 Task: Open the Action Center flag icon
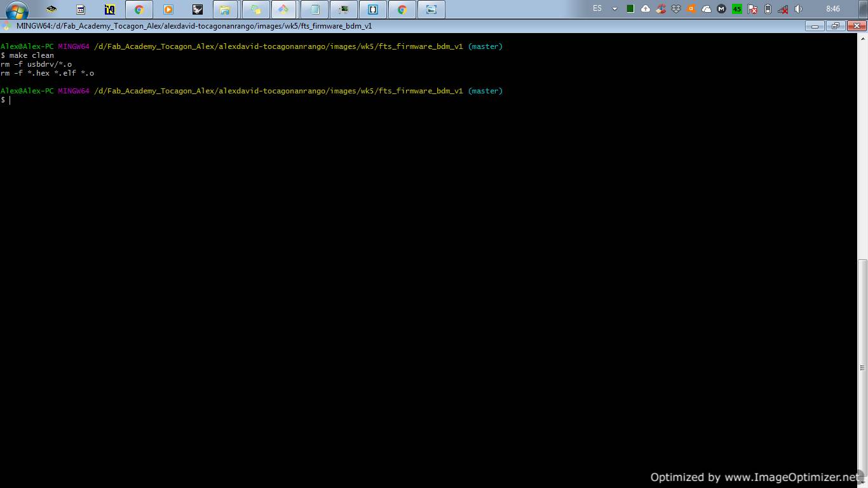752,9
